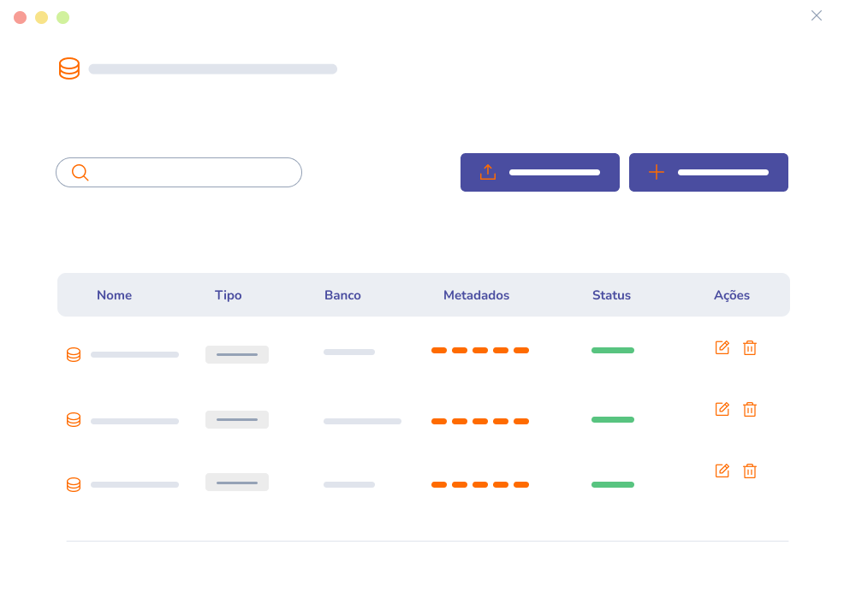Click the Ações column header
Screen dimensions: 844x616
pos(732,295)
